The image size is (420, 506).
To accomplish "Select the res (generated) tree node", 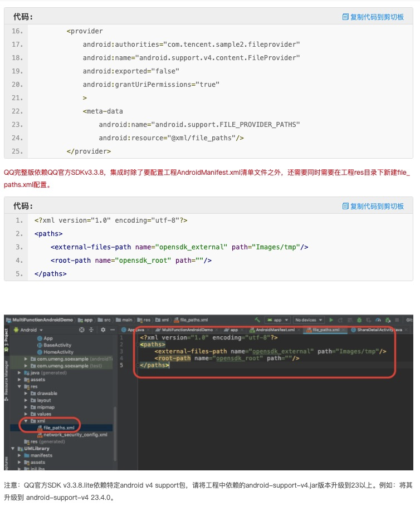I will 45,441.
